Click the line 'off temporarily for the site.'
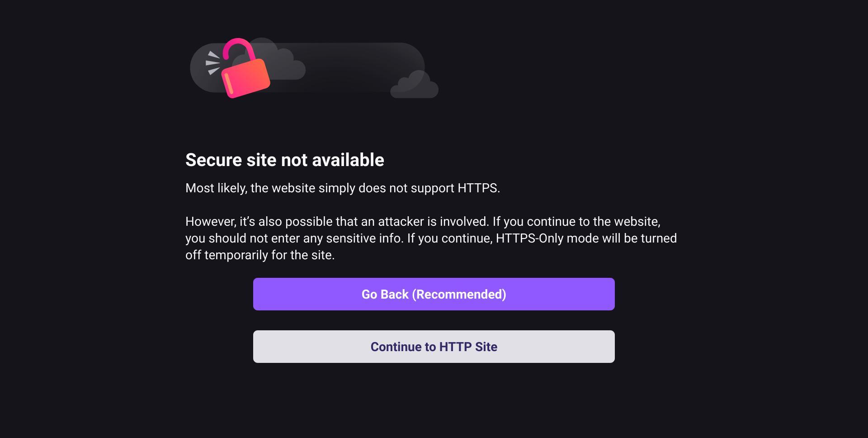 pyautogui.click(x=260, y=255)
